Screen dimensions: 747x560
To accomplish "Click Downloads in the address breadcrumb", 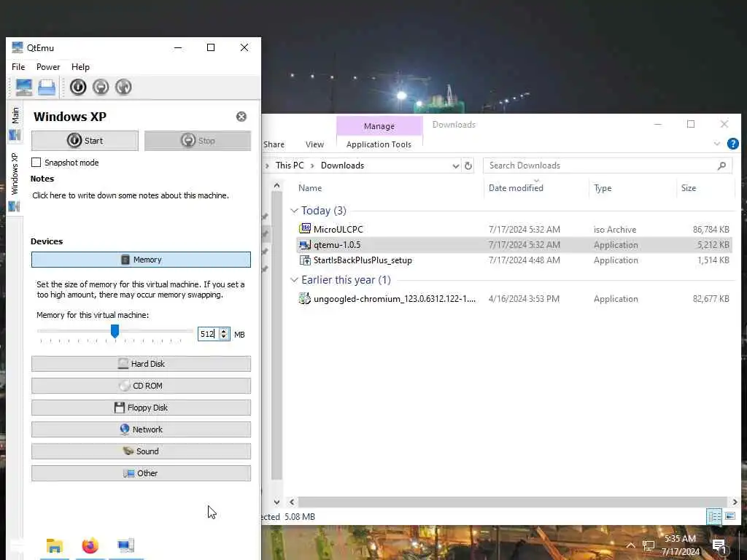I will 342,166.
